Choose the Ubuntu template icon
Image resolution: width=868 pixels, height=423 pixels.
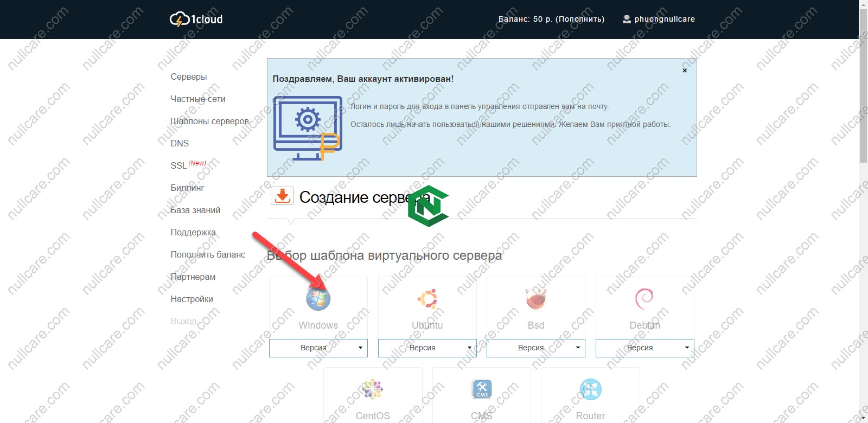pos(427,299)
